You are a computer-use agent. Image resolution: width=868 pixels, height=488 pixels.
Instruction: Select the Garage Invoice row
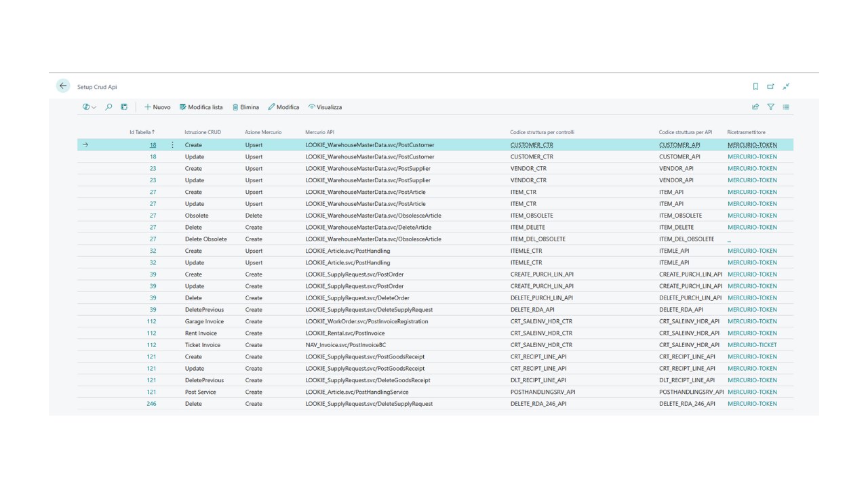coord(435,321)
